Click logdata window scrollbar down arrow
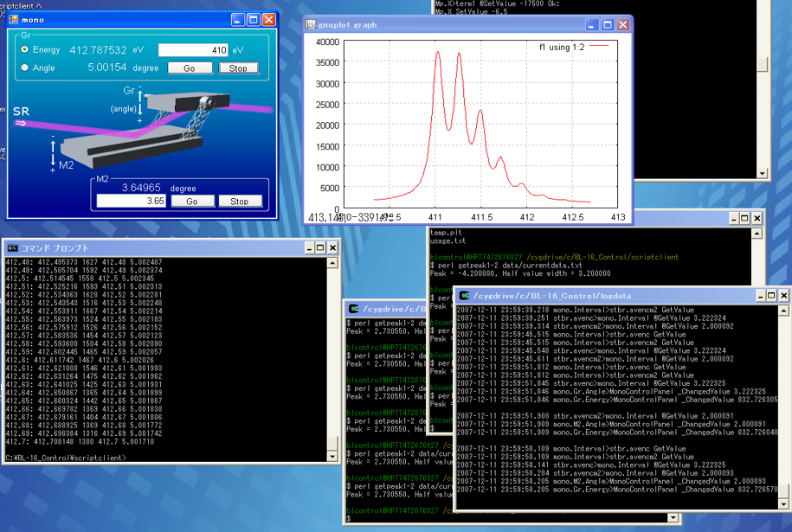792x532 pixels. (783, 503)
